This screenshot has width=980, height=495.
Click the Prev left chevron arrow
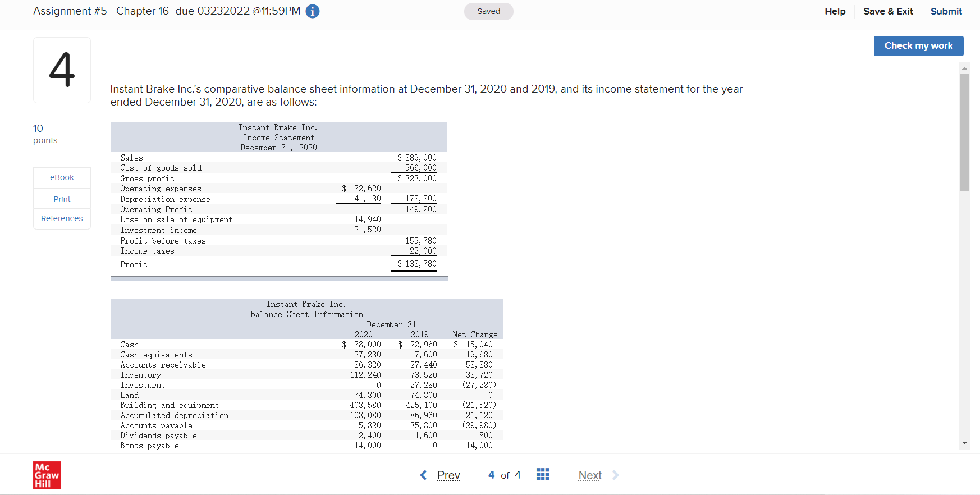pos(424,475)
